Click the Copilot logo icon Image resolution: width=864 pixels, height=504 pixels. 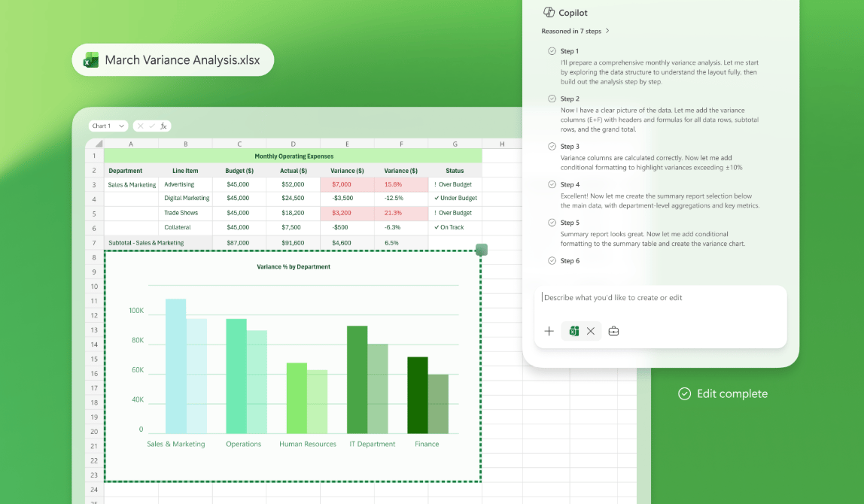click(549, 12)
